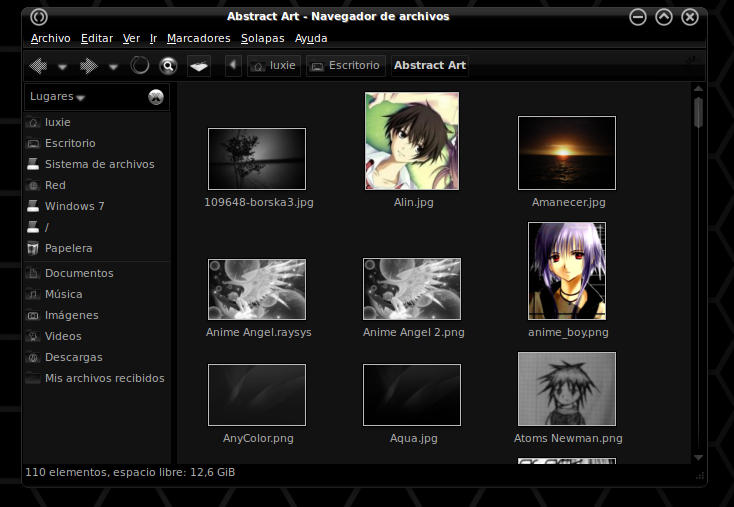Screen dimensions: 734x507
Task: Select the AnyColor.png thumbnail
Action: (257, 395)
